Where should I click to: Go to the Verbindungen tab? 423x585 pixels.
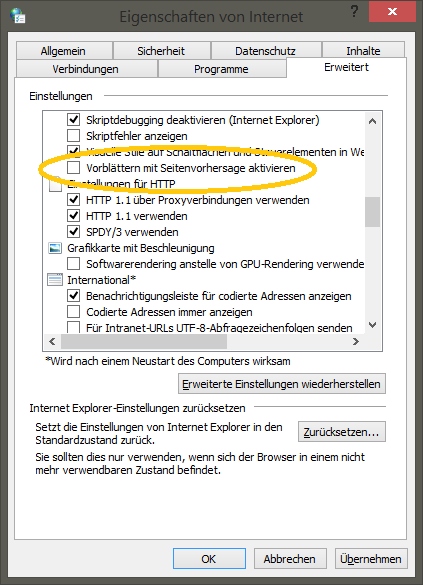click(86, 69)
